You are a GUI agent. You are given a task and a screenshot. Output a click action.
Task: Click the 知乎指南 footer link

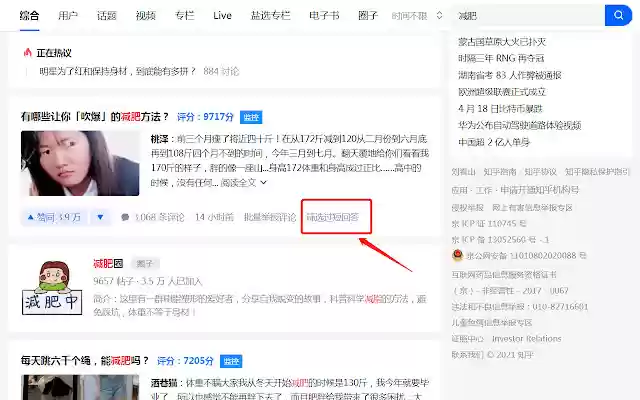(x=500, y=172)
